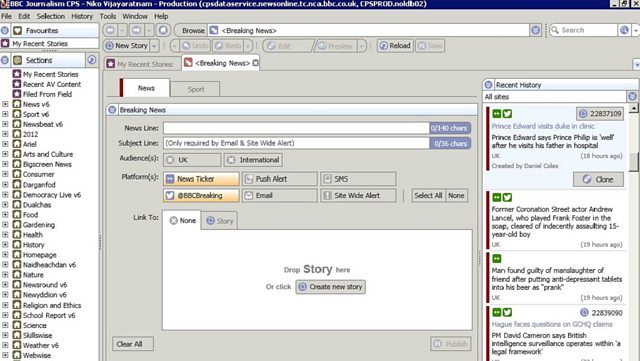Click the Recent History scrollbar thumb

tap(633, 162)
